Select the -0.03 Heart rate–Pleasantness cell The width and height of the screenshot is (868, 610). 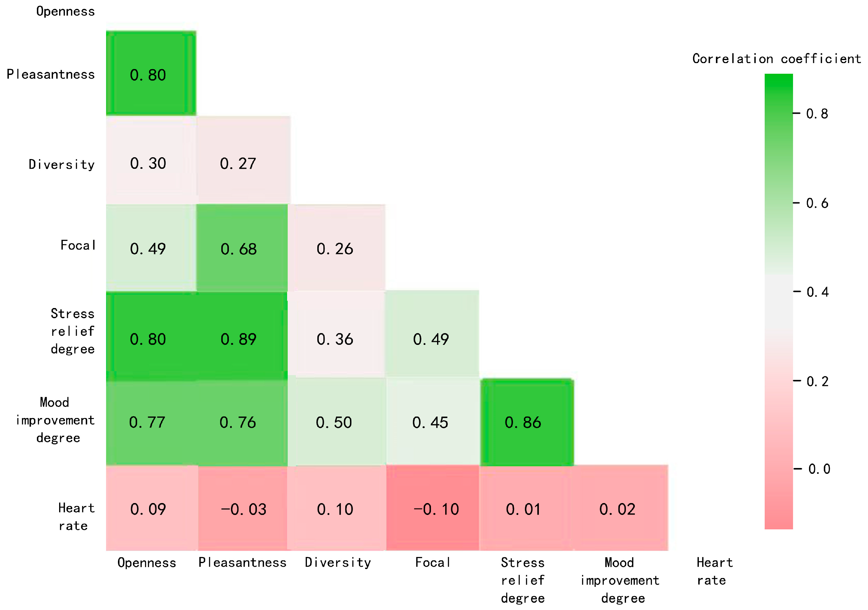point(242,508)
